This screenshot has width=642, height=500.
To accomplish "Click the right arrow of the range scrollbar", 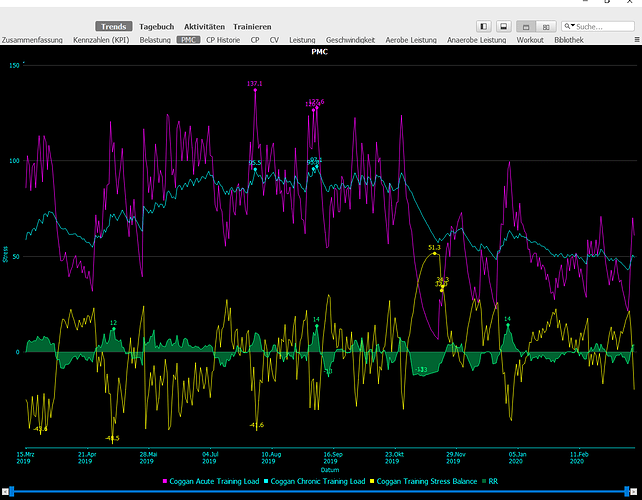I will click(634, 491).
